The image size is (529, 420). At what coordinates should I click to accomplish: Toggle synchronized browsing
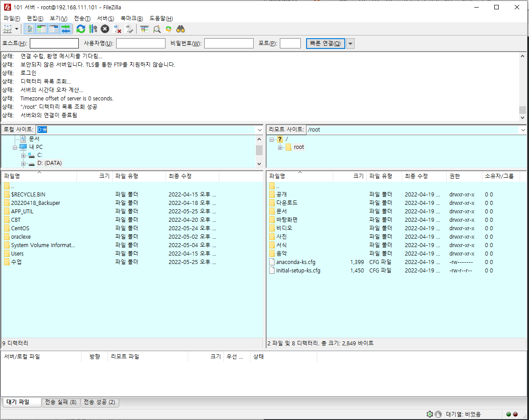pyautogui.click(x=169, y=29)
